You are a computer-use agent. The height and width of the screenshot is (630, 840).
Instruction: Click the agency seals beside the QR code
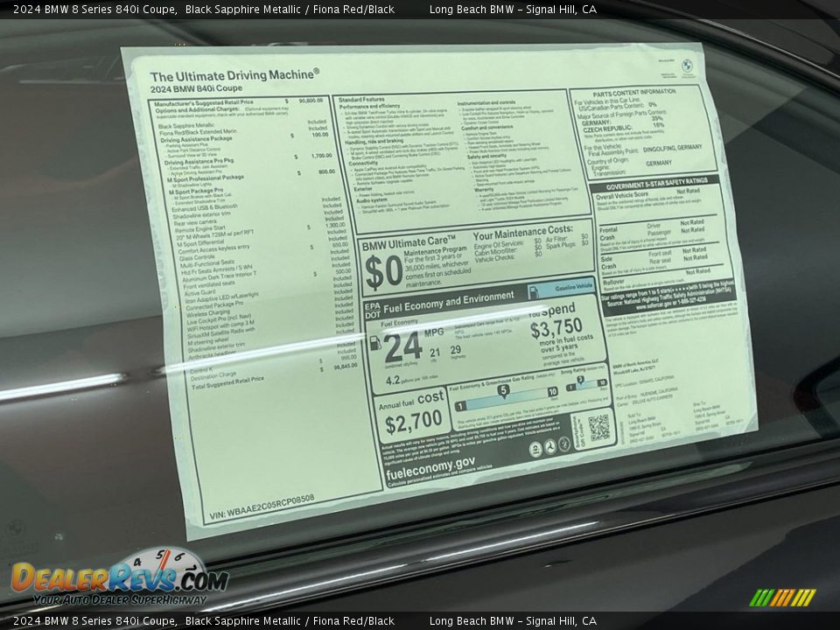550,447
